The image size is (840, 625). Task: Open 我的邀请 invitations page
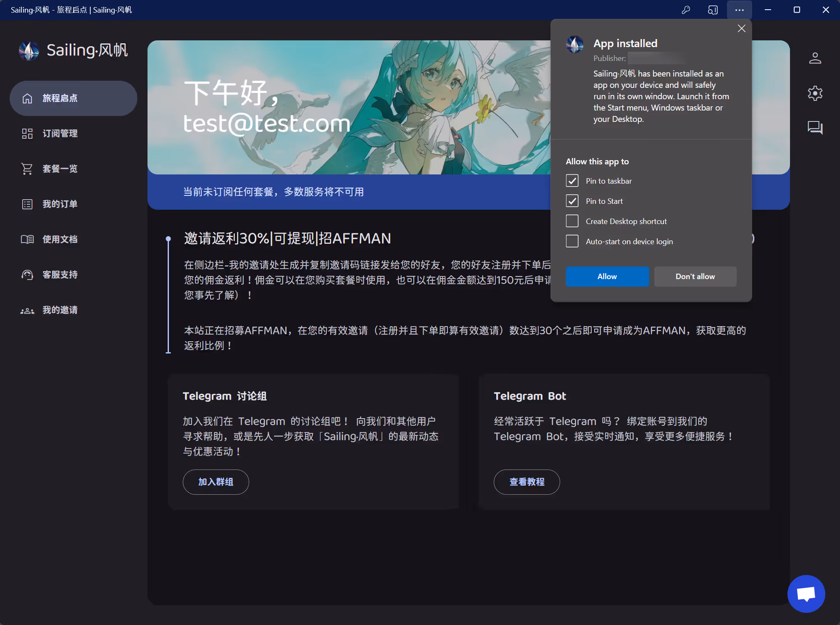pos(74,310)
